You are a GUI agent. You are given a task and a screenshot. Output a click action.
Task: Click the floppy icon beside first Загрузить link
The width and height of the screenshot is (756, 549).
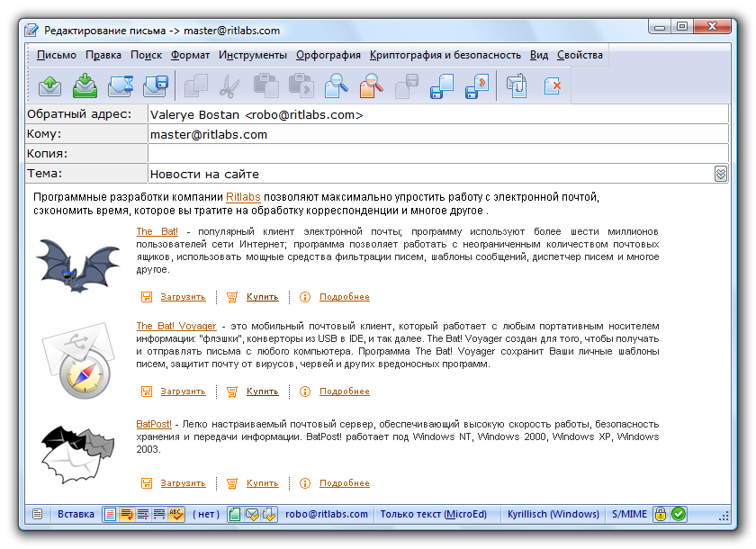pos(147,297)
